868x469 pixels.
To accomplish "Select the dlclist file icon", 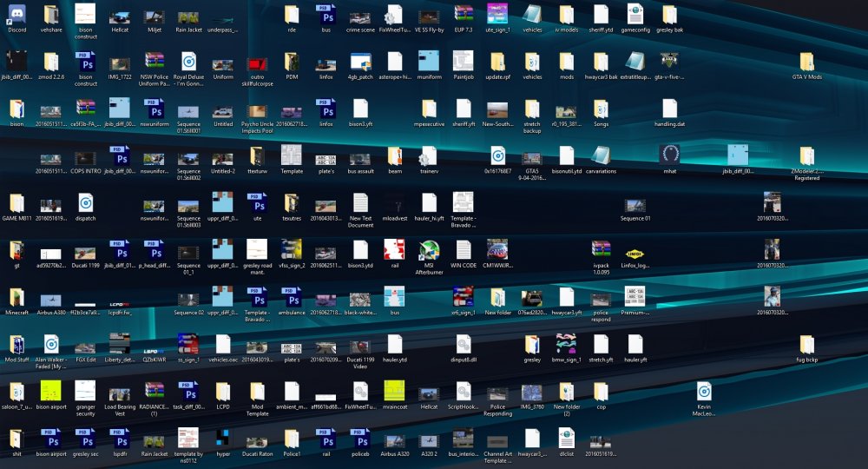I will point(566,439).
